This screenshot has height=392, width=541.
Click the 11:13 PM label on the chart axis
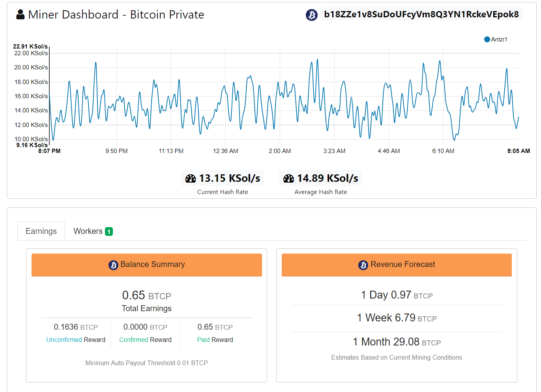point(171,151)
